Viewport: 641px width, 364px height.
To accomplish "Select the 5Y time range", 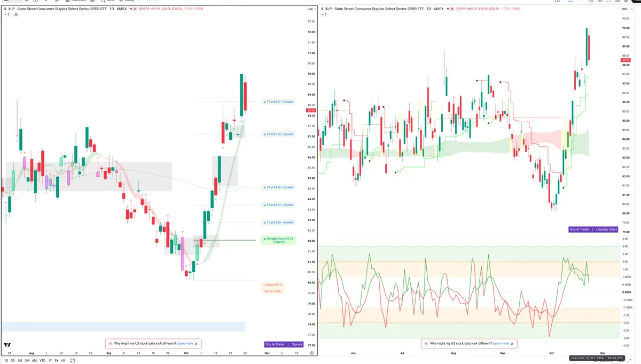I will (x=56, y=360).
